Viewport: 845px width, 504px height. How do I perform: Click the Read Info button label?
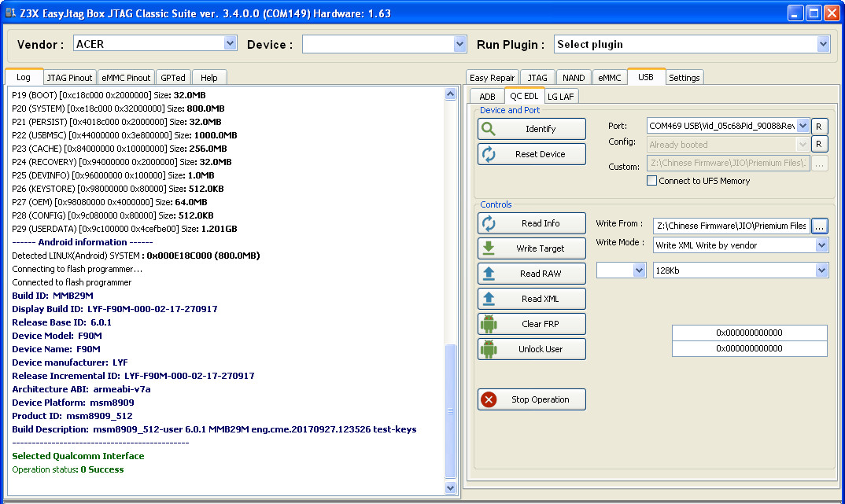541,223
